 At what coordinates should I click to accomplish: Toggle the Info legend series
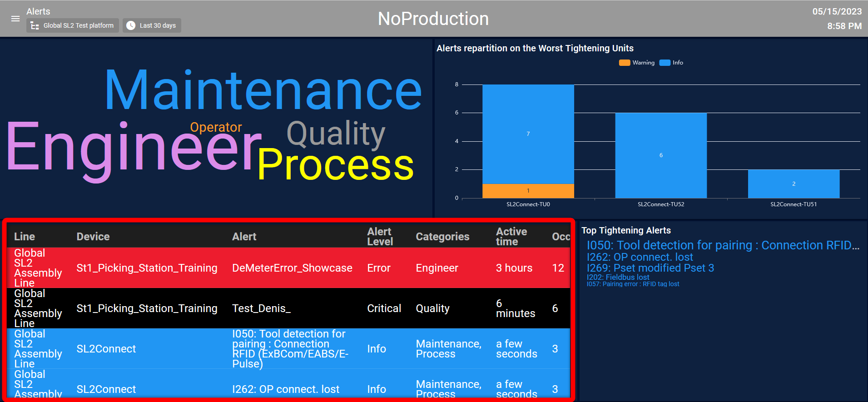671,63
